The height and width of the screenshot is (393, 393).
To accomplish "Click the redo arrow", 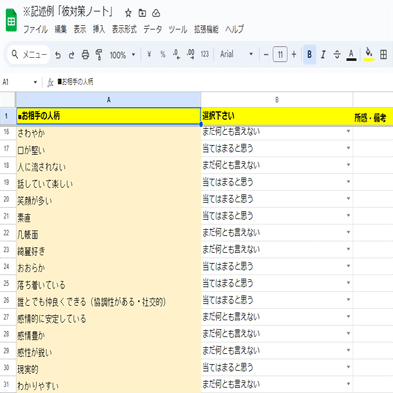I will pyautogui.click(x=71, y=55).
